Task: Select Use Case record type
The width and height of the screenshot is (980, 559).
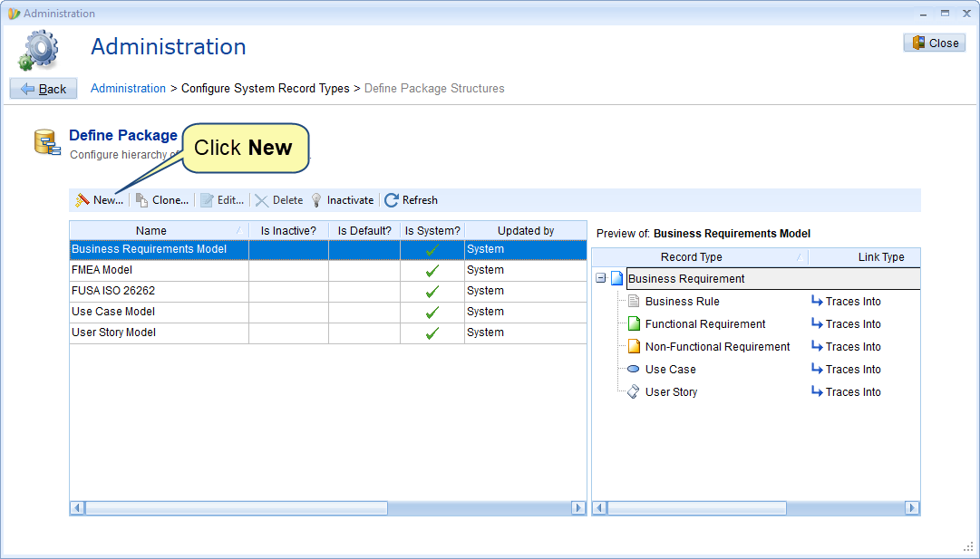Action: tap(670, 369)
